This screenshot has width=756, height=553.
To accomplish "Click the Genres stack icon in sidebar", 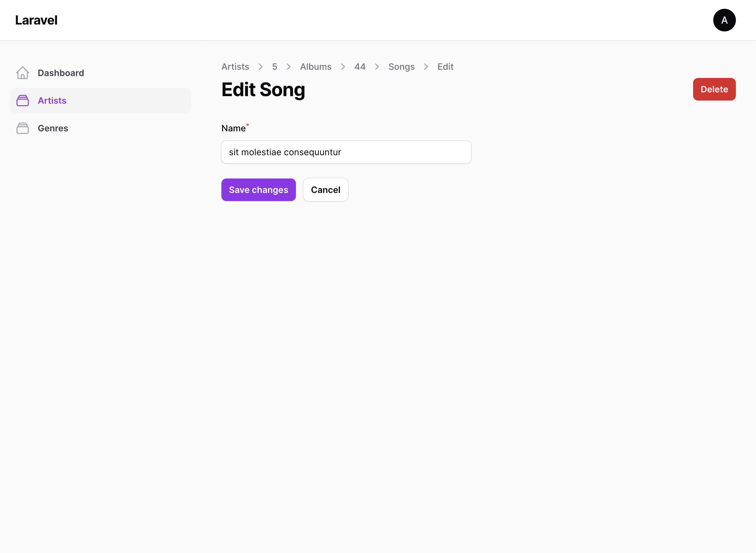I will tap(22, 128).
